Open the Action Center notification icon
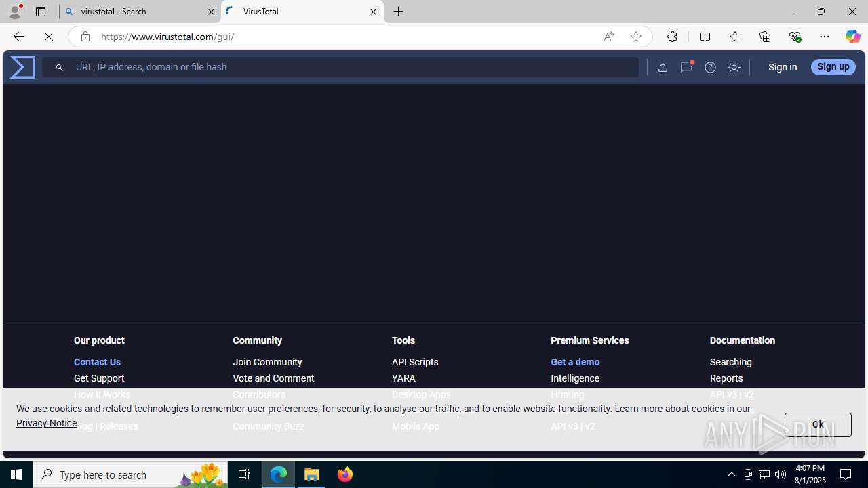 pyautogui.click(x=846, y=474)
